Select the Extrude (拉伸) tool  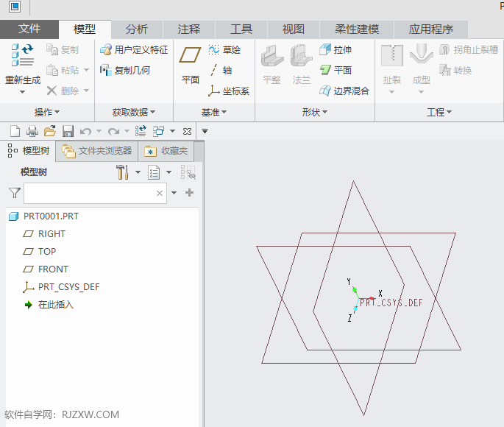[x=336, y=49]
